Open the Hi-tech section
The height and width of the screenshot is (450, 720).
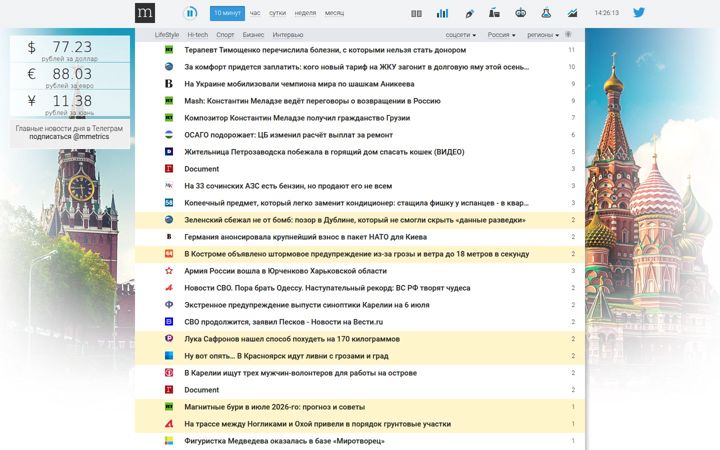click(197, 35)
